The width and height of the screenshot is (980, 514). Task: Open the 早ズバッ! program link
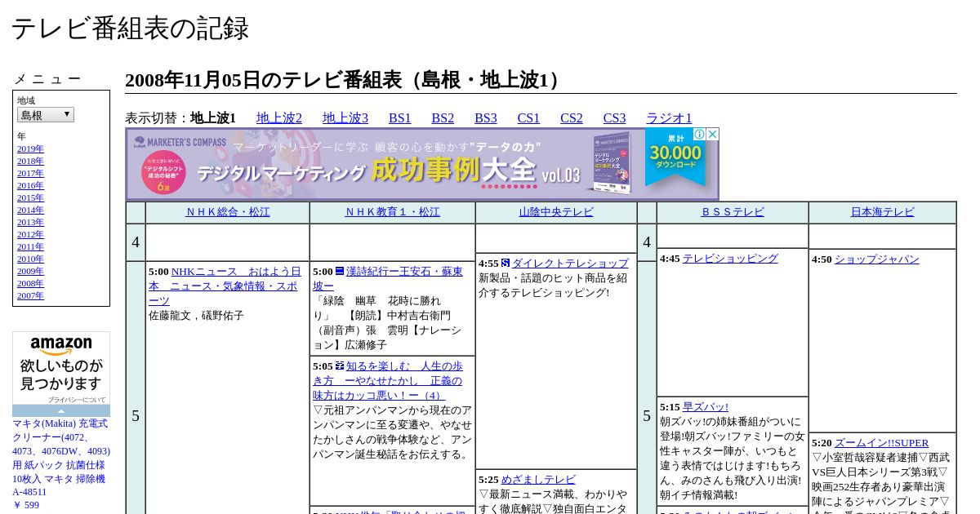click(x=706, y=407)
